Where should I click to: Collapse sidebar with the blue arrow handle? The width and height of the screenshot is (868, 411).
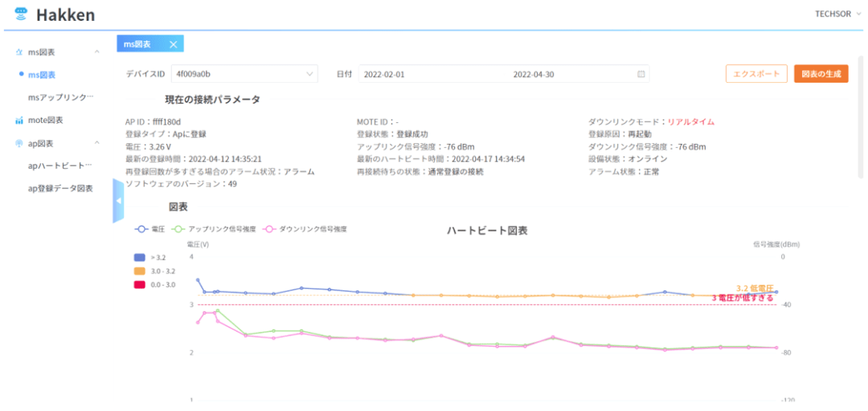118,200
